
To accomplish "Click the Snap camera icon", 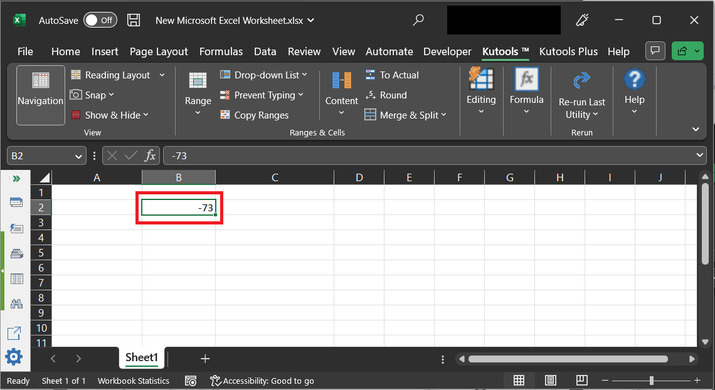I will 76,95.
